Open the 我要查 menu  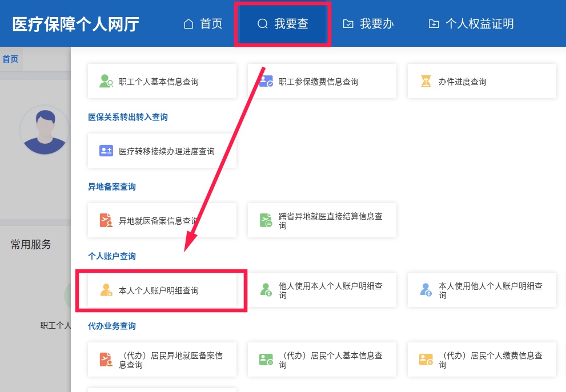282,24
